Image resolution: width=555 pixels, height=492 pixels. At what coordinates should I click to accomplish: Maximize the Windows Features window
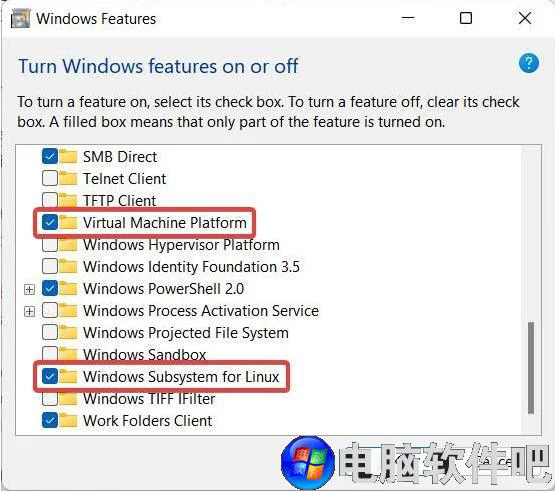(465, 18)
